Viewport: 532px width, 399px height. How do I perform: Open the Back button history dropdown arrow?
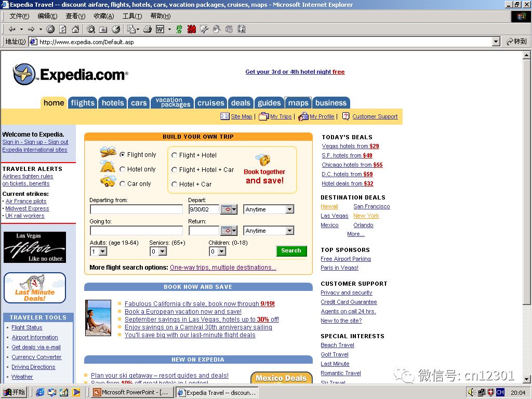21,30
